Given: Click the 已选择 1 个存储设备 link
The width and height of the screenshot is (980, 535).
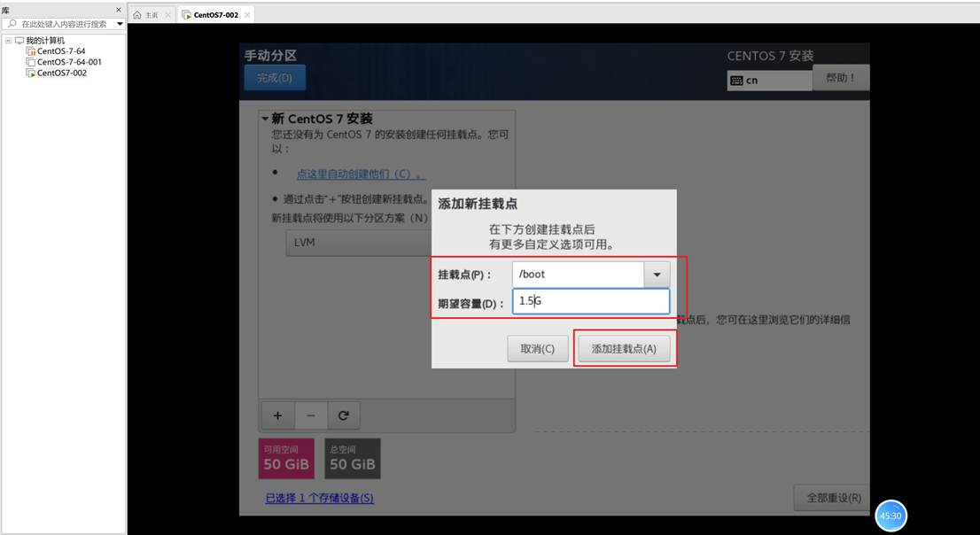Looking at the screenshot, I should (319, 498).
